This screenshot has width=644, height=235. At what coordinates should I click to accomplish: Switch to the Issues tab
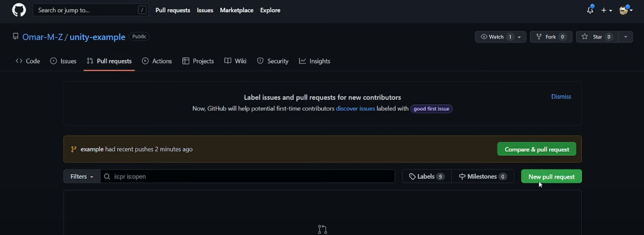63,61
